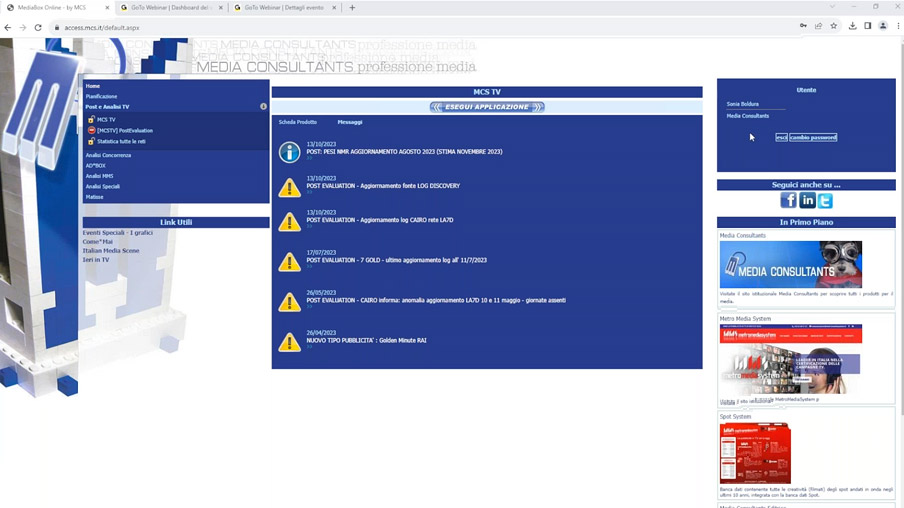Switch to the Messaggi tab
The image size is (904, 508).
[349, 122]
